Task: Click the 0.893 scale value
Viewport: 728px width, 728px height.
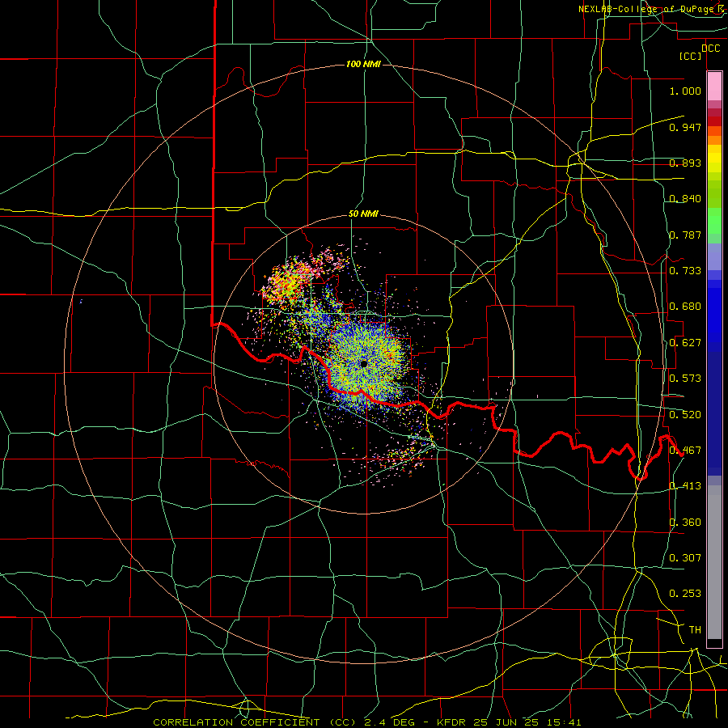Action: 685,163
